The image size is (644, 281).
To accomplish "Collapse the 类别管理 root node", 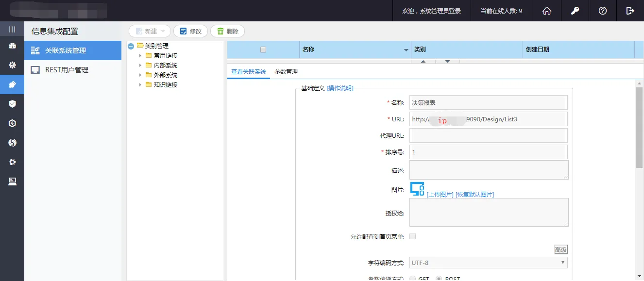I will (x=131, y=46).
